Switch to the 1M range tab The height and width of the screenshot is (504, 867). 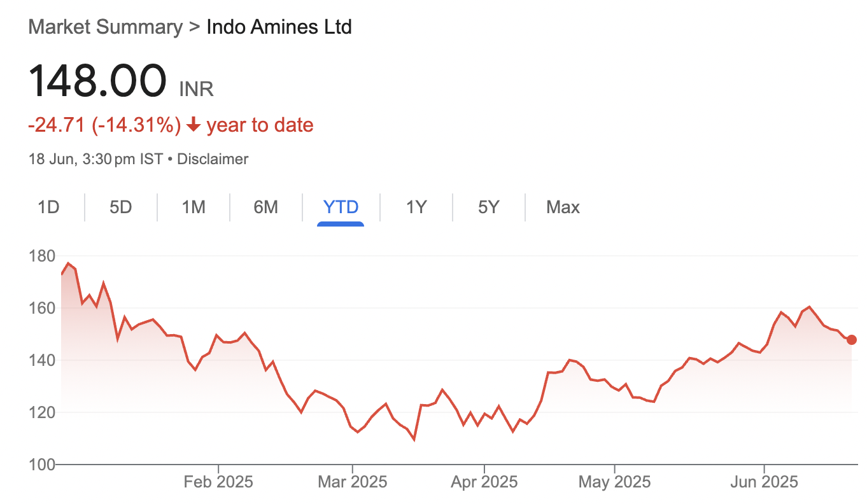[x=193, y=207]
